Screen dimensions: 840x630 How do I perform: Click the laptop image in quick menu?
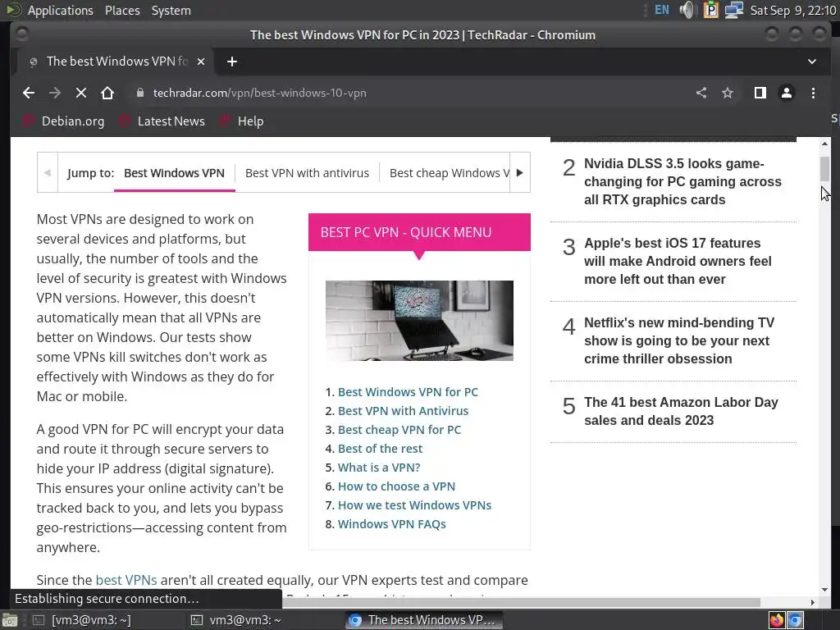pos(419,321)
